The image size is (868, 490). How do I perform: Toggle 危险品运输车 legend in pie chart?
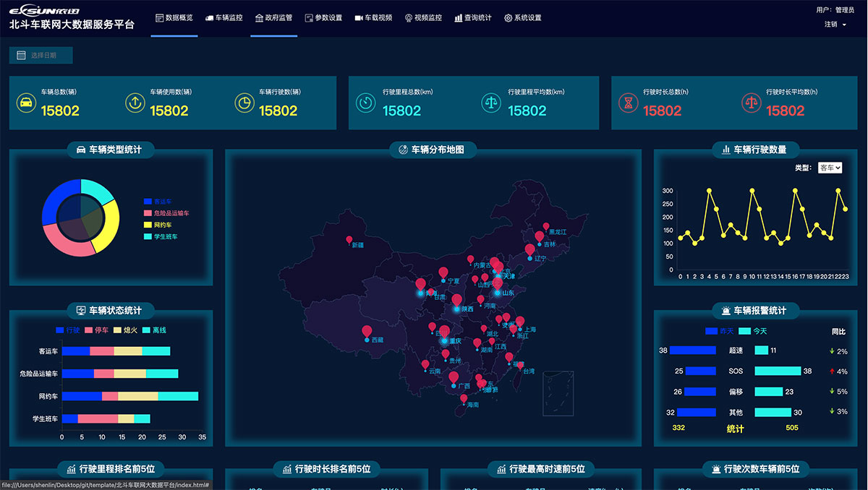[x=166, y=213]
